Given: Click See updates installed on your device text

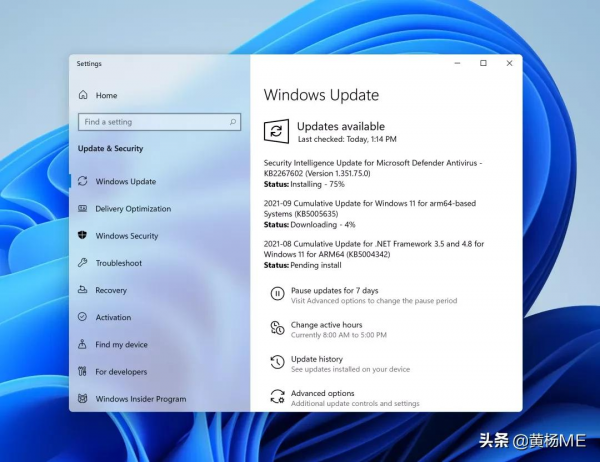Looking at the screenshot, I should coord(350,369).
